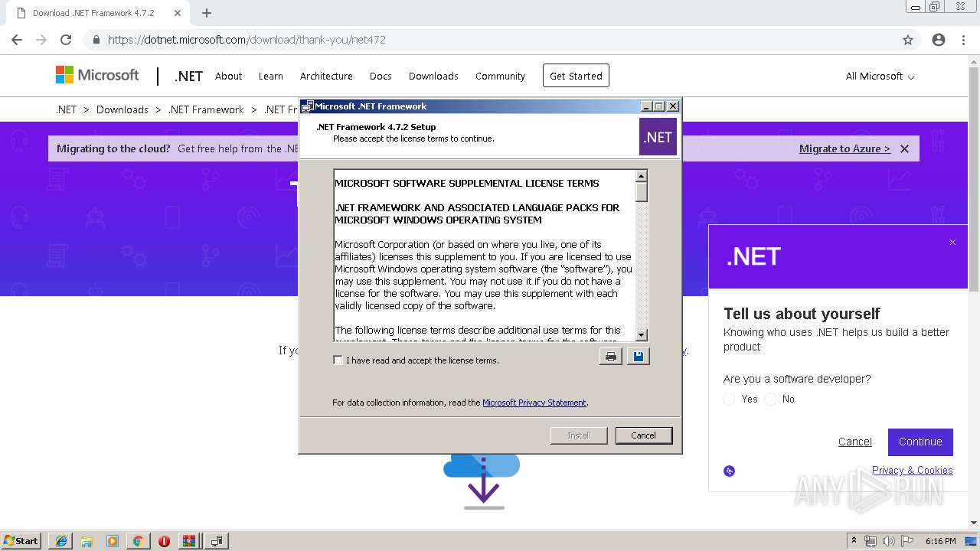Go to Downloads breadcrumb
The width and height of the screenshot is (980, 551).
tap(122, 109)
